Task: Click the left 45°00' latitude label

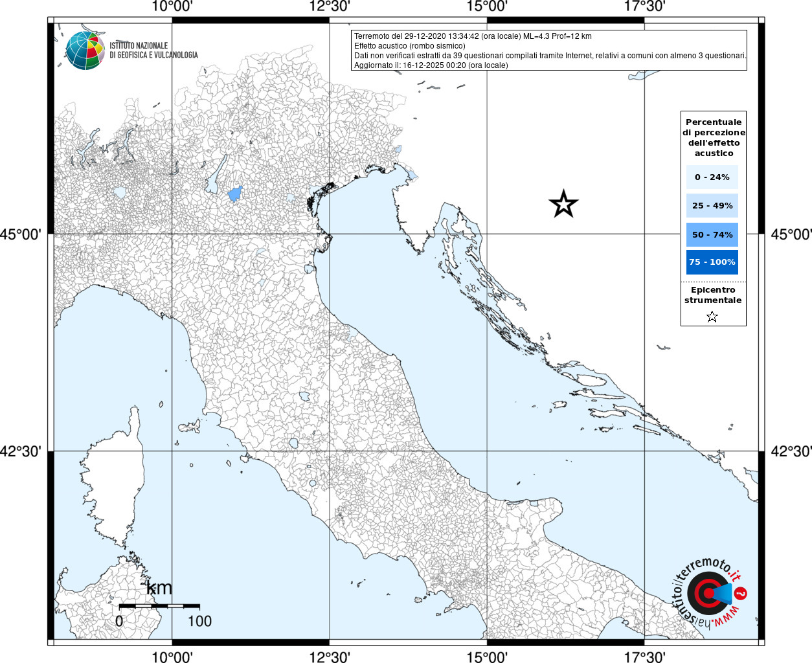Action: click(21, 234)
